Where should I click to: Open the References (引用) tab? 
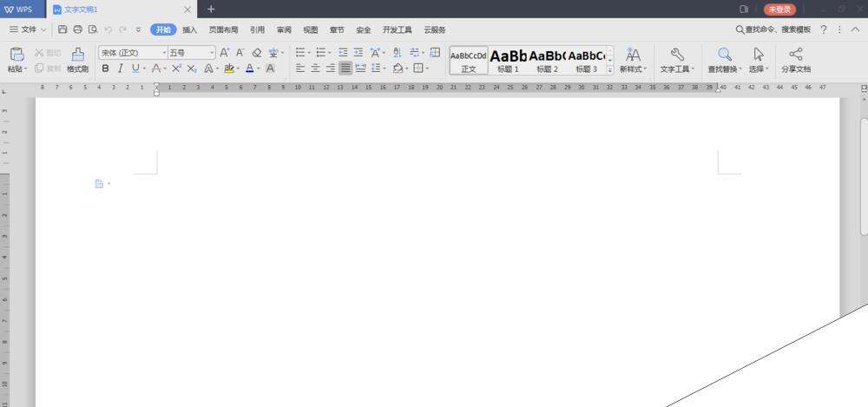257,30
